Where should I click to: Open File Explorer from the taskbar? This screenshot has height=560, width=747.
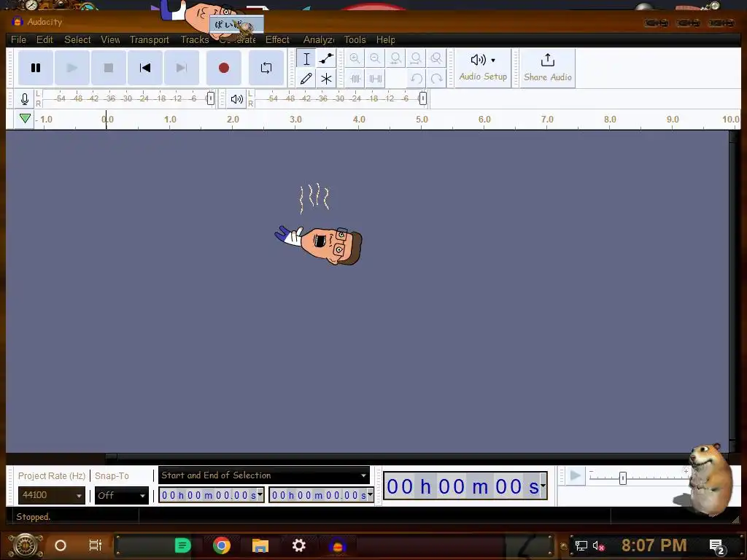pyautogui.click(x=260, y=545)
